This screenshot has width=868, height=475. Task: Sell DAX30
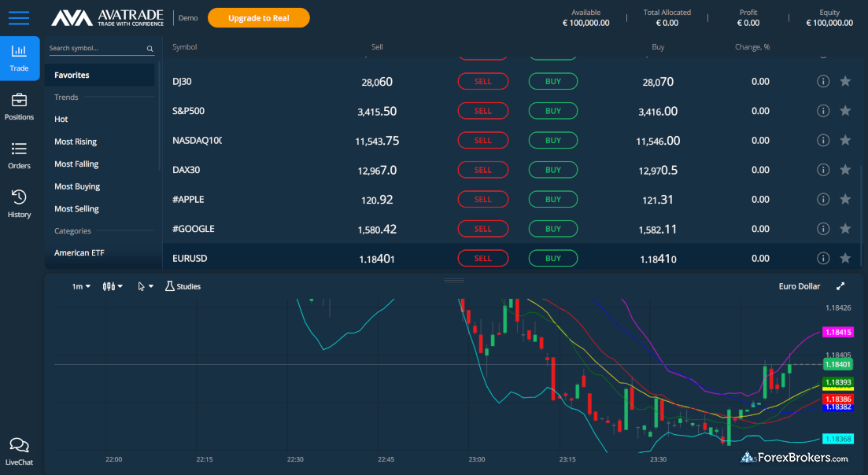[x=482, y=170]
